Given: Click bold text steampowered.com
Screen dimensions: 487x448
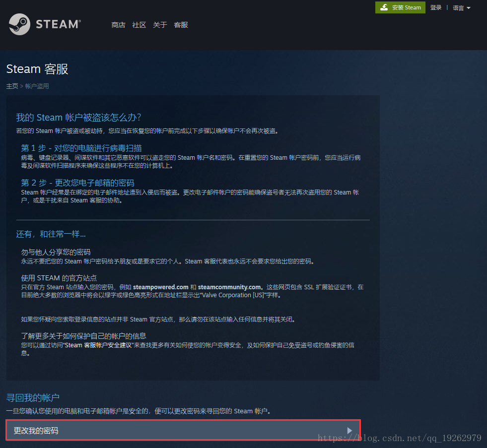Looking at the screenshot, I should click(160, 287).
